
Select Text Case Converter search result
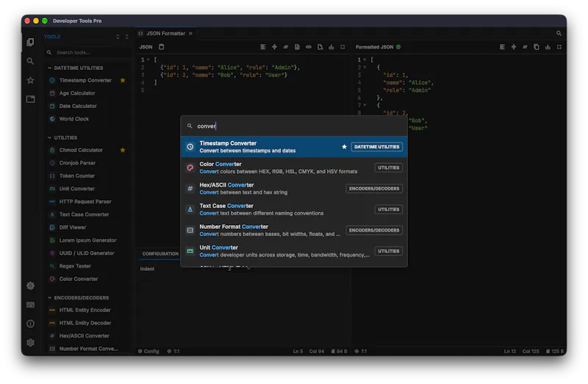click(x=293, y=210)
